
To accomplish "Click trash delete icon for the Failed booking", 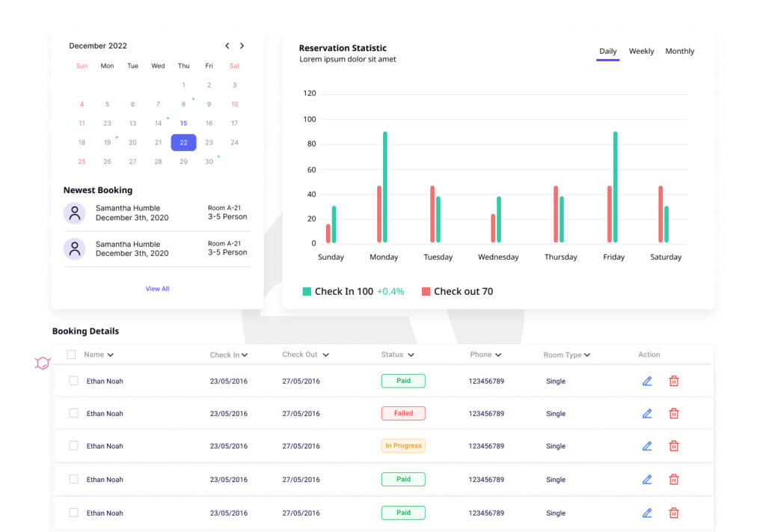I will point(673,413).
